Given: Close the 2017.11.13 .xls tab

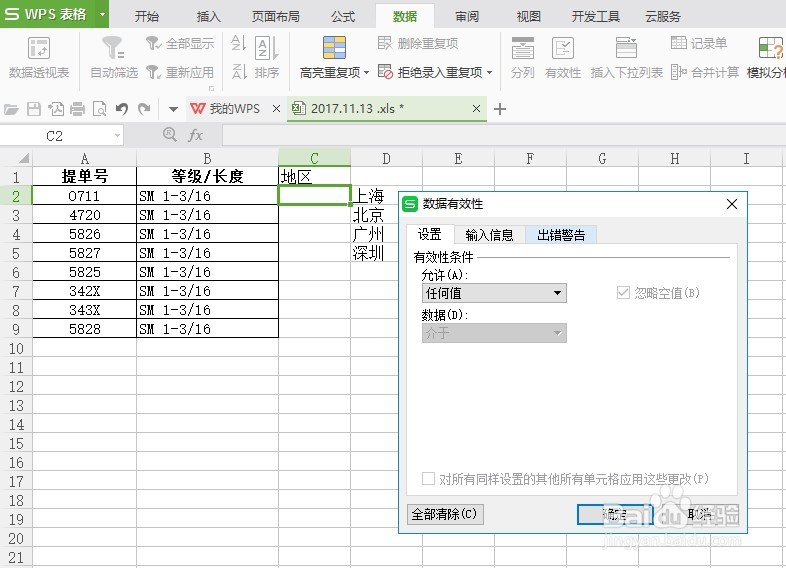Looking at the screenshot, I should tap(476, 109).
